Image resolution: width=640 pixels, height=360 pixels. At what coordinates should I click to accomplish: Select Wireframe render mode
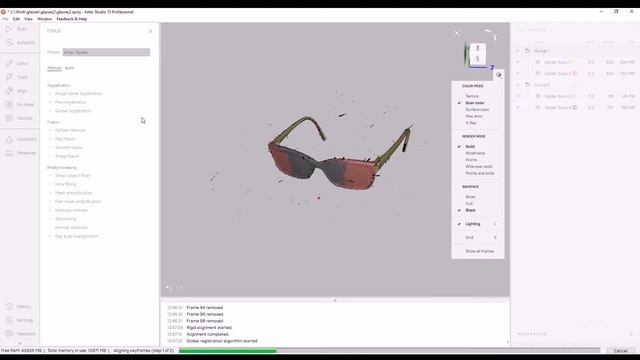pyautogui.click(x=475, y=153)
